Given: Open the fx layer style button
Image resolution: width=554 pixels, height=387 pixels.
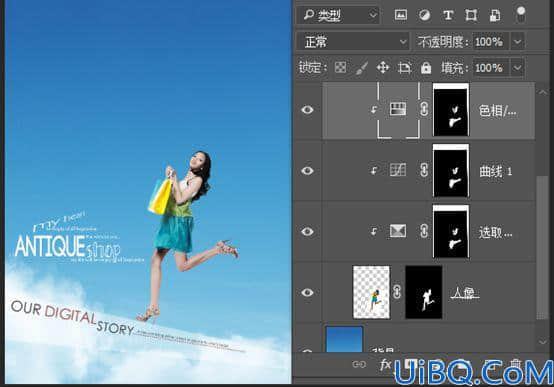Looking at the screenshot, I should click(385, 364).
